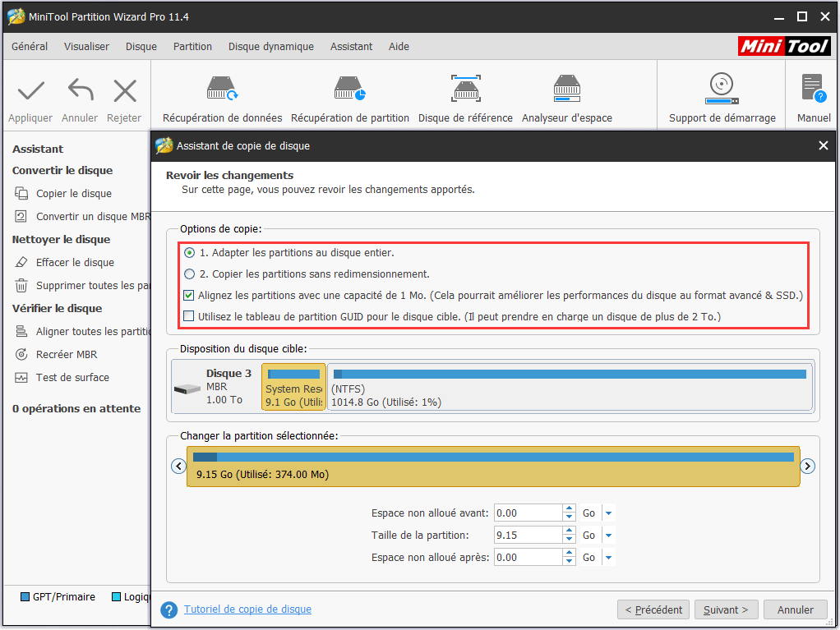Open the Visualiser menu
The width and height of the screenshot is (840, 630).
pos(86,47)
